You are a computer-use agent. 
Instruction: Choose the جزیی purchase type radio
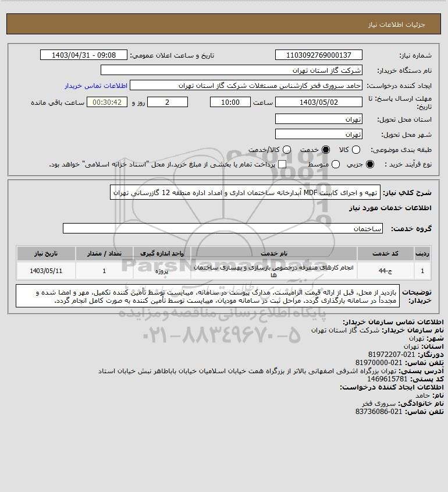tap(370, 164)
